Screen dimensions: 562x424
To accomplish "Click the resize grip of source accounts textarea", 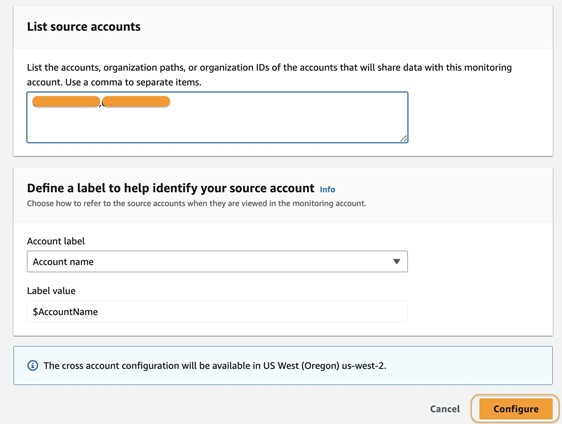I will tap(404, 138).
